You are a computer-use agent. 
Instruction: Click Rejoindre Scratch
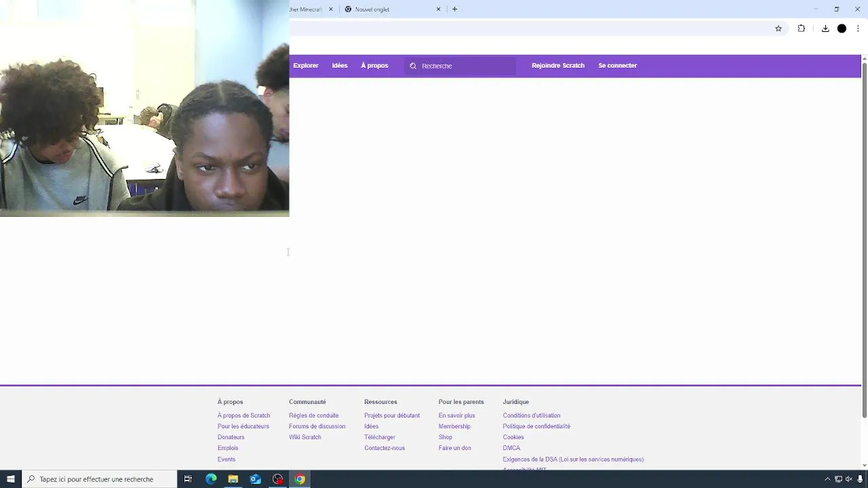pos(558,66)
